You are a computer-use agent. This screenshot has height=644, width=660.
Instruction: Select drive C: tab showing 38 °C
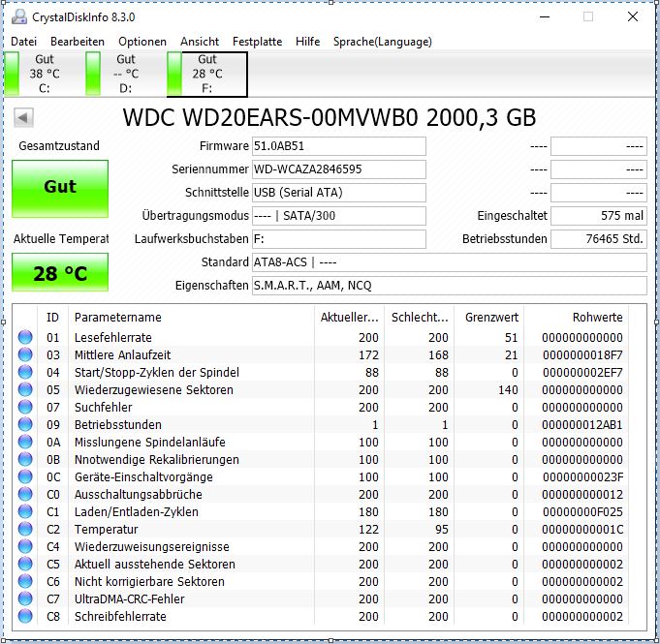click(45, 74)
